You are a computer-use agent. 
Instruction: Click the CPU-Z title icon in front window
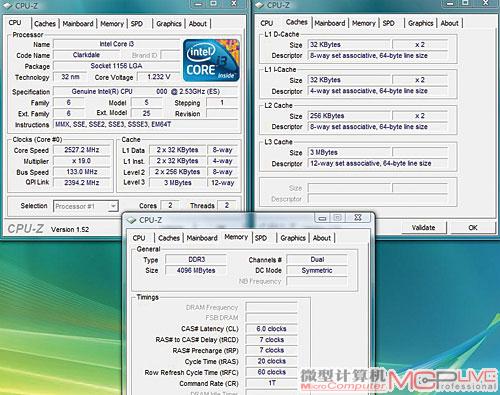click(132, 220)
